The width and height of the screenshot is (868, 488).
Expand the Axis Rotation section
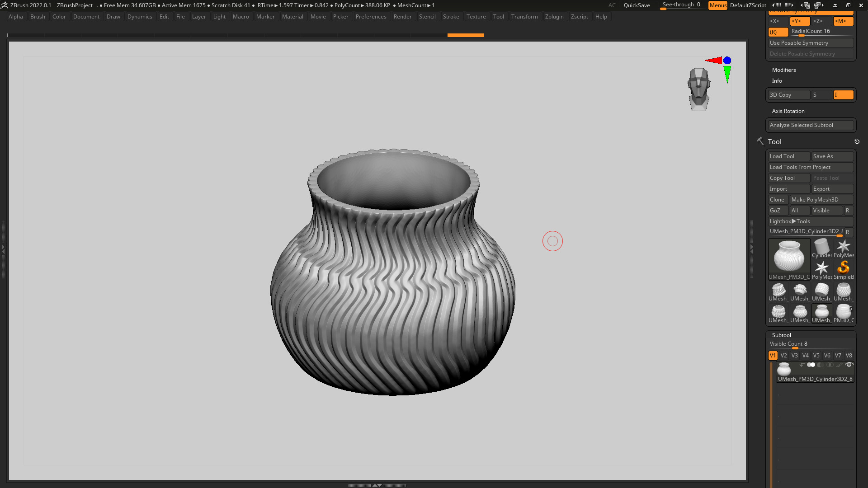coord(788,111)
